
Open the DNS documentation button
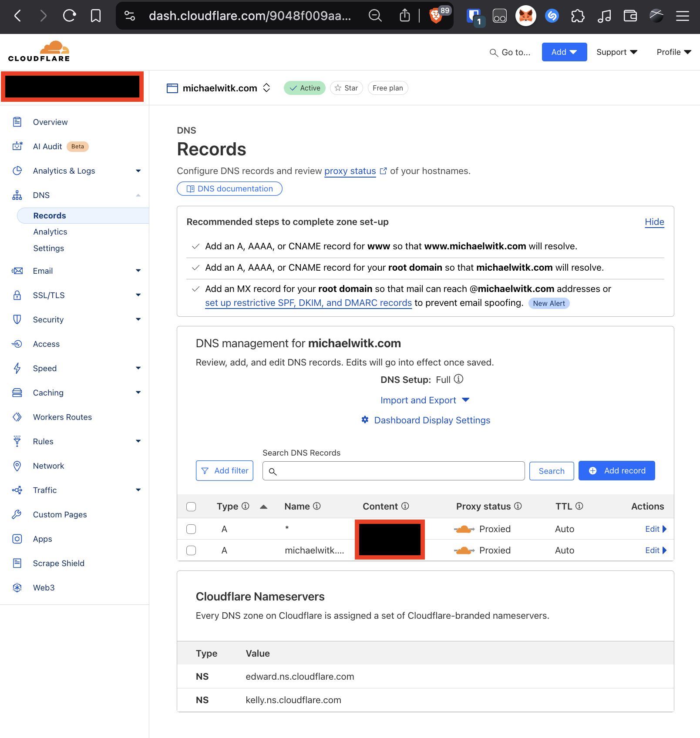(x=229, y=189)
